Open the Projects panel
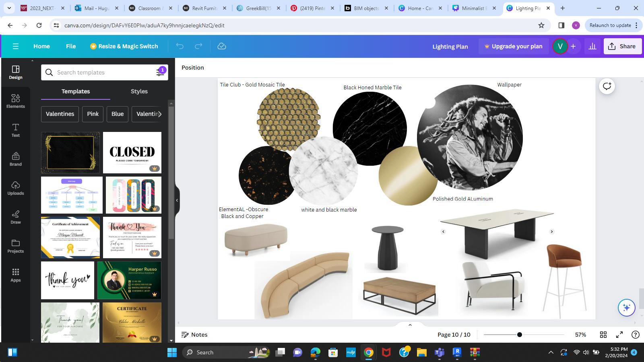 point(16,246)
